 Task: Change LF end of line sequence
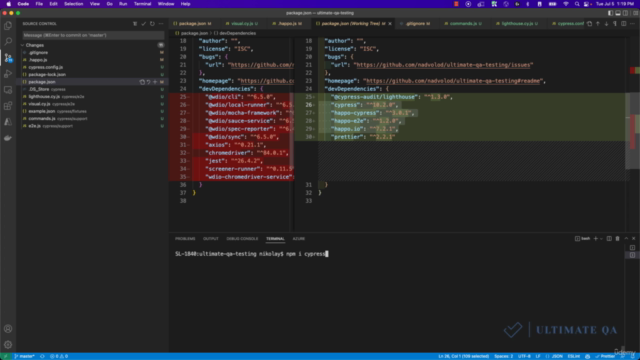(538, 356)
